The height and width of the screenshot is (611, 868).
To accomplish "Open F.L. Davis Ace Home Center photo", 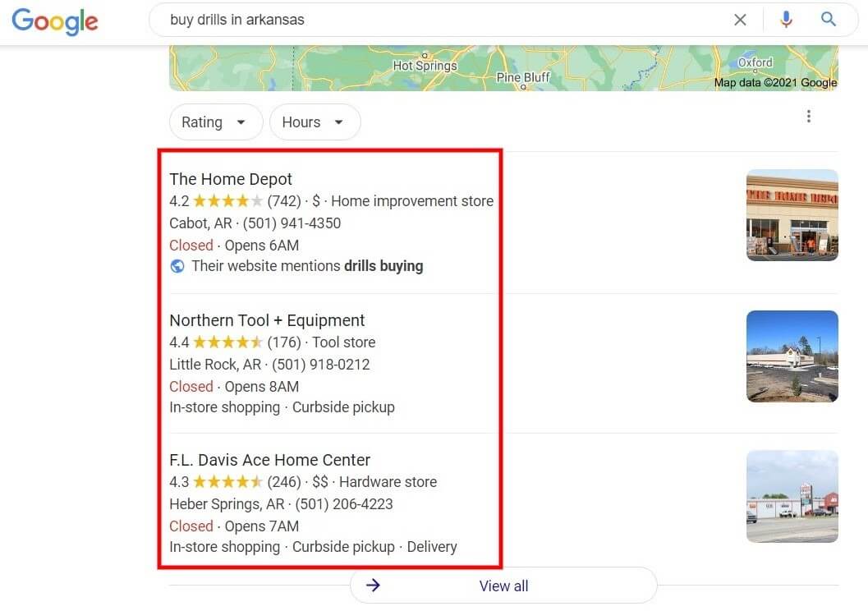I will coord(792,496).
